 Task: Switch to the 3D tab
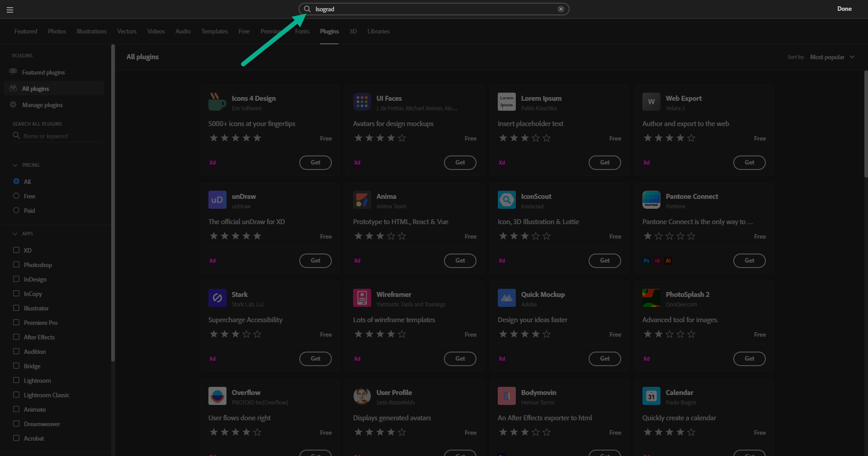tap(353, 31)
